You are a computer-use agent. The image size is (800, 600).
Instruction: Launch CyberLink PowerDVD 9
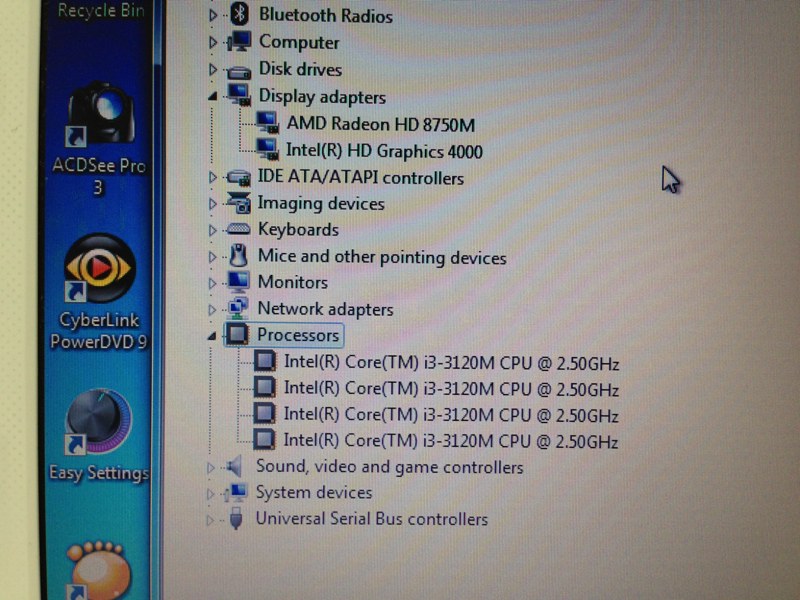coord(97,270)
